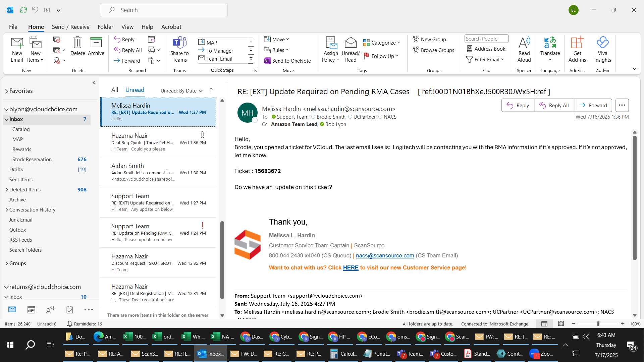This screenshot has height=362, width=644.
Task: Click the Delete trash can icon
Action: click(77, 46)
